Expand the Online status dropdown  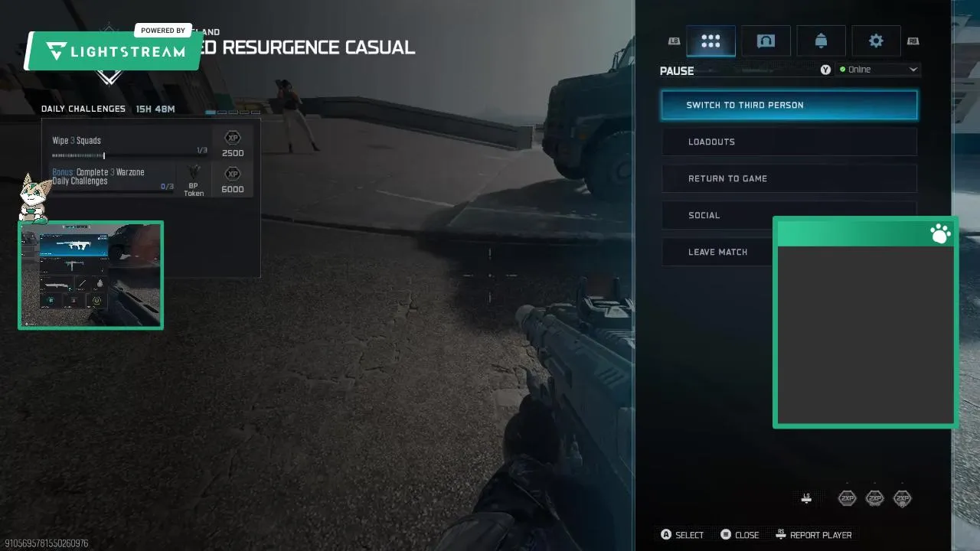coord(877,70)
